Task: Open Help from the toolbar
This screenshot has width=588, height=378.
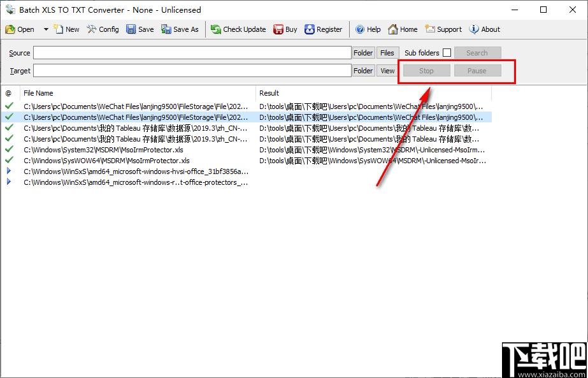Action: (x=368, y=29)
